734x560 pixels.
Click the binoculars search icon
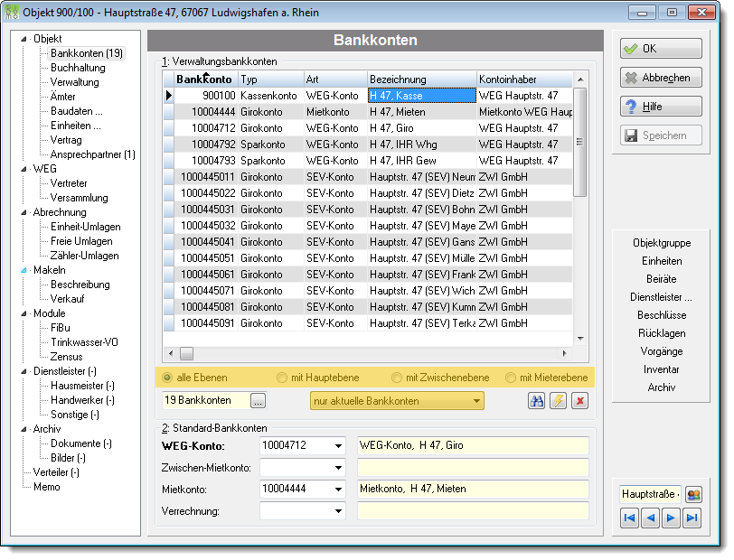pyautogui.click(x=536, y=401)
